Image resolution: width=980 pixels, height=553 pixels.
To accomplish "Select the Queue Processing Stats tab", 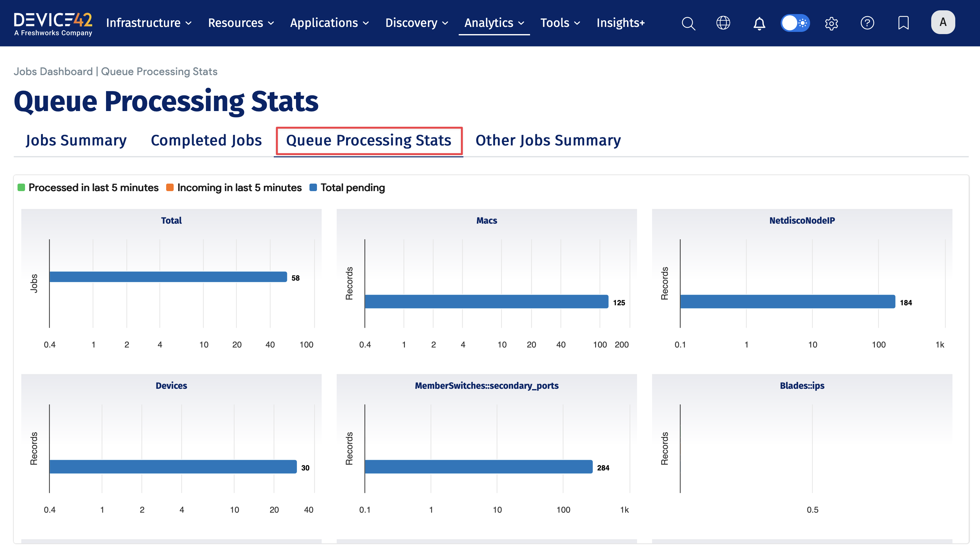I will point(369,140).
